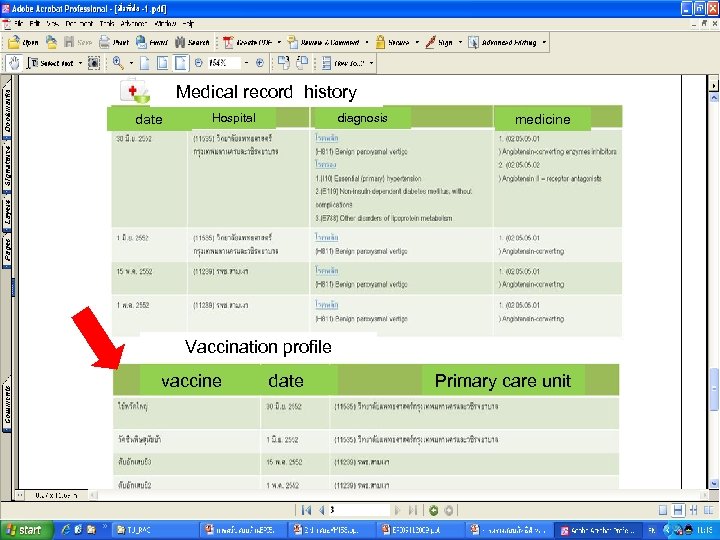
Task: Switch to Single Page layout
Action: click(x=663, y=510)
